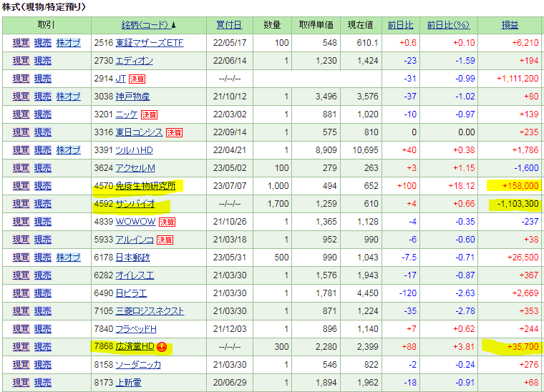Click 現売 for 上新電
The height and width of the screenshot is (392, 544).
tap(43, 383)
